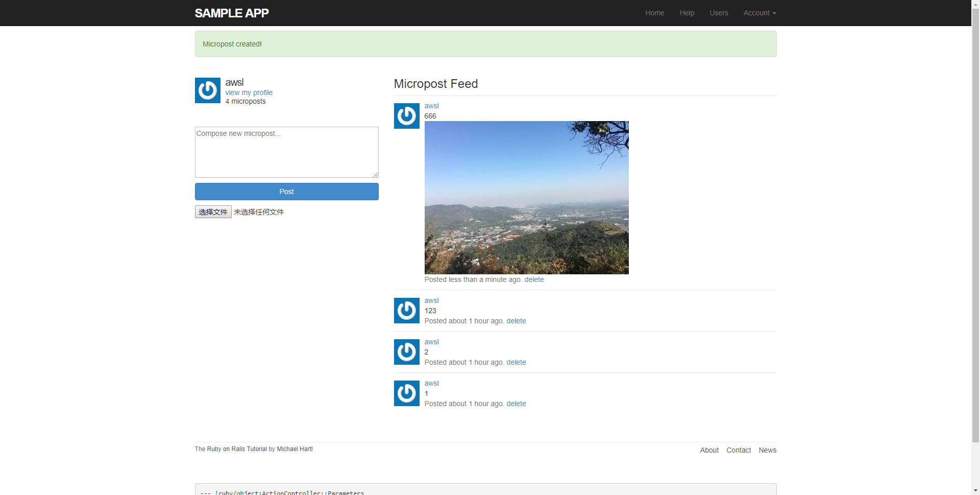Screen dimensions: 980x495
Task: Click the Micropost Feed heading
Action: [436, 84]
